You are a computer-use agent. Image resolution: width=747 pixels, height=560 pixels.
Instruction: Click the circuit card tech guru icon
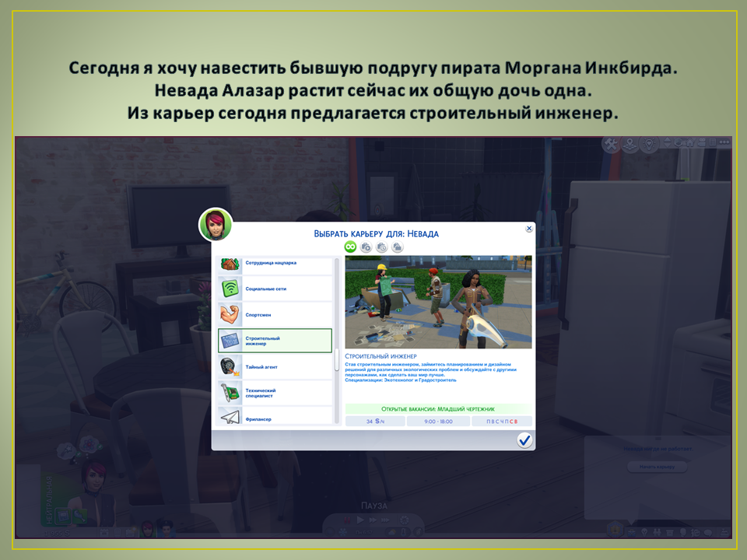[230, 393]
